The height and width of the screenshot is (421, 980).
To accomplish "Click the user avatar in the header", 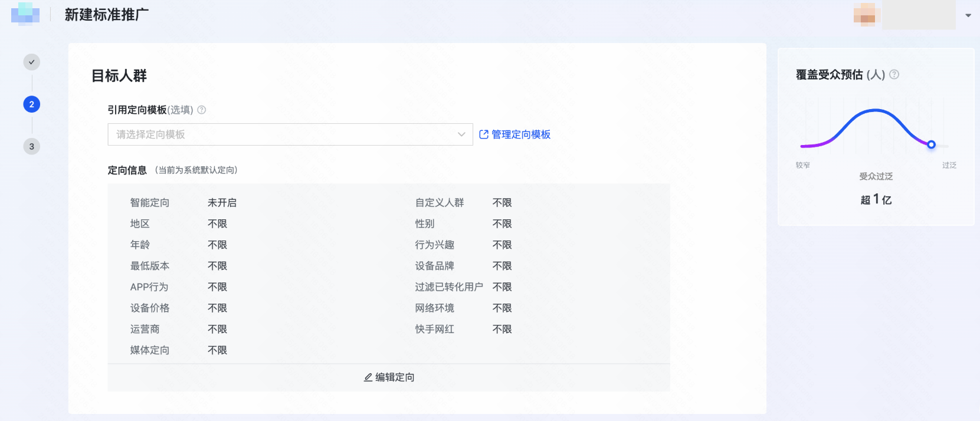I will point(867,15).
